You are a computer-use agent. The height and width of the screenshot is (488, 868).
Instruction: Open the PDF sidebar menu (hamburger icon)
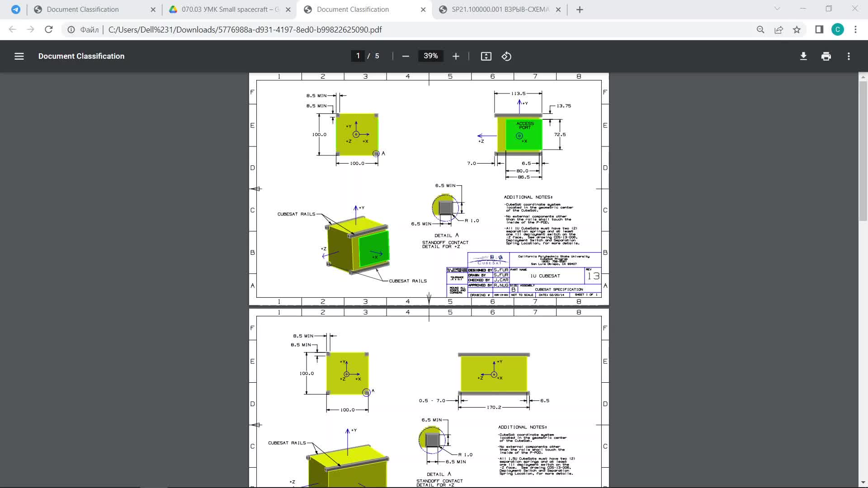[19, 56]
